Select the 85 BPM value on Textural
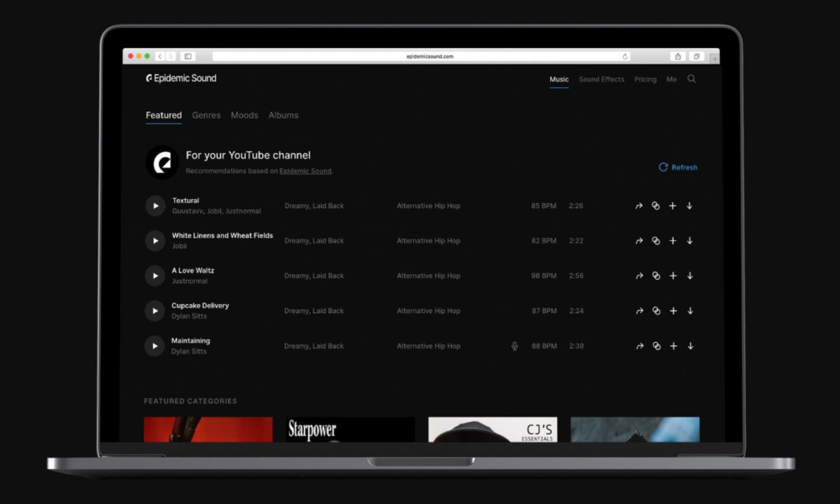The width and height of the screenshot is (840, 504). click(543, 206)
